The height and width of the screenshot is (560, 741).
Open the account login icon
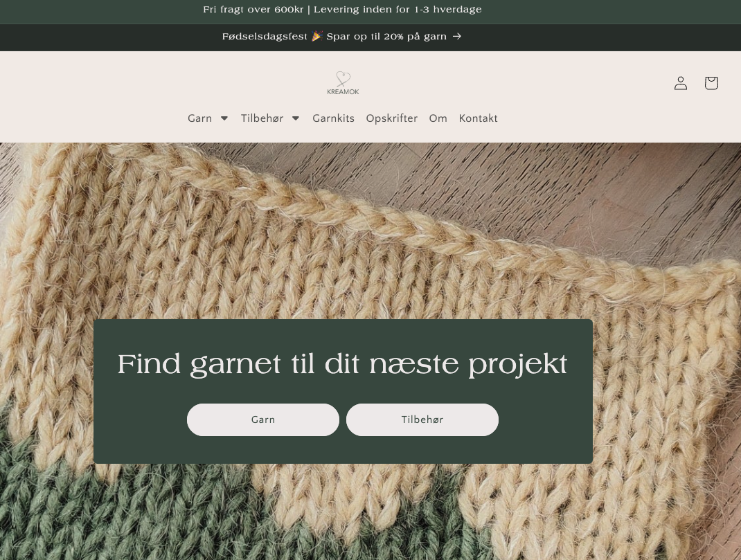(x=681, y=83)
